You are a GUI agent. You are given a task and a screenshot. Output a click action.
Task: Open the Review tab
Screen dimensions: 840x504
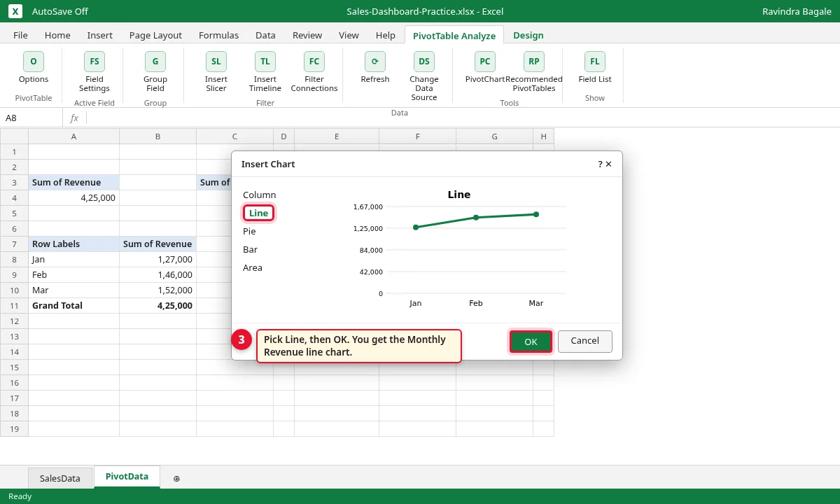click(307, 35)
